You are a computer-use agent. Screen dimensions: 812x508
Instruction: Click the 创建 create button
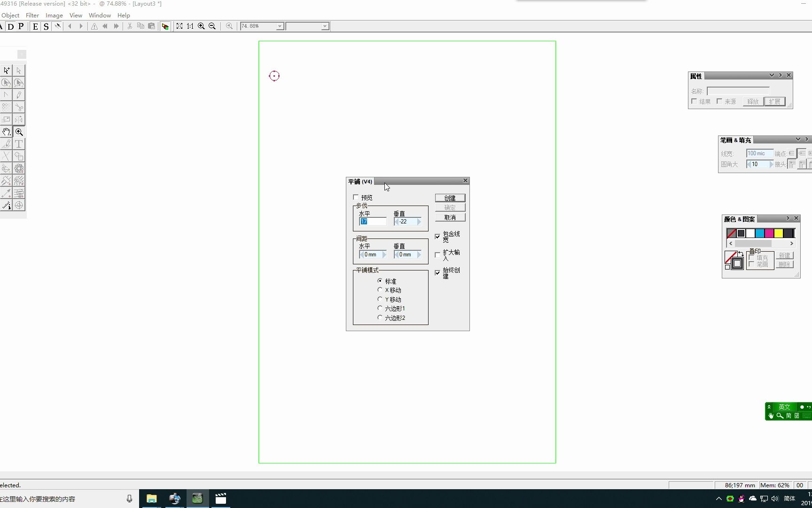click(450, 198)
